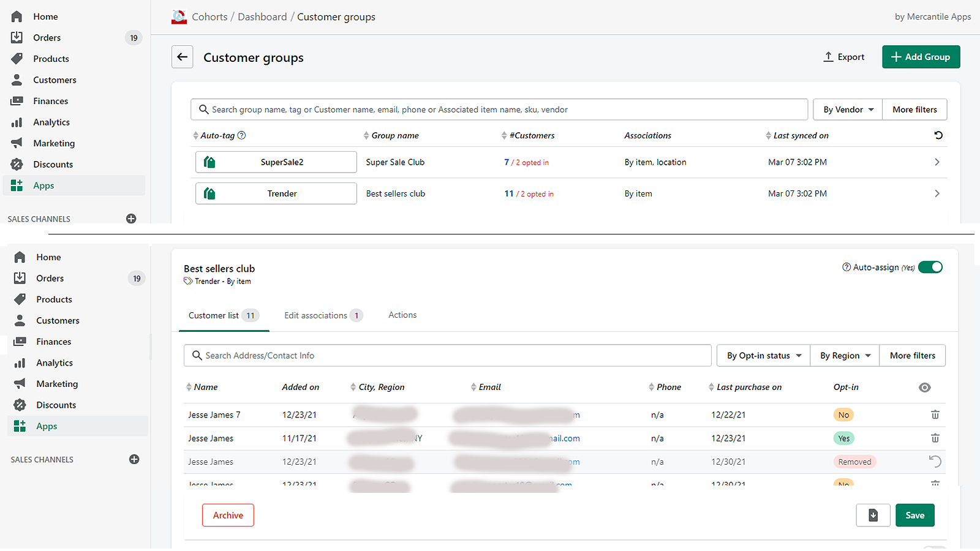Image resolution: width=980 pixels, height=551 pixels.
Task: Click the download icon next to Save
Action: [x=873, y=515]
